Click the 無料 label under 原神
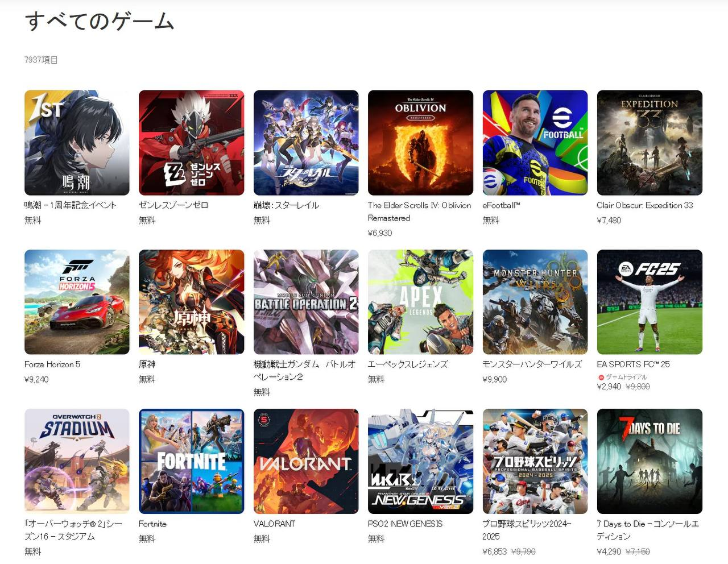Viewport: 728px width, 564px height. coord(147,379)
